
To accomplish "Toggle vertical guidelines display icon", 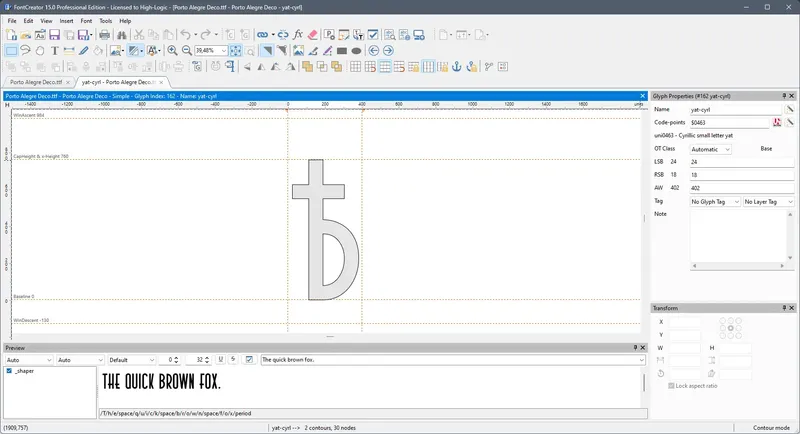I will click(x=428, y=66).
